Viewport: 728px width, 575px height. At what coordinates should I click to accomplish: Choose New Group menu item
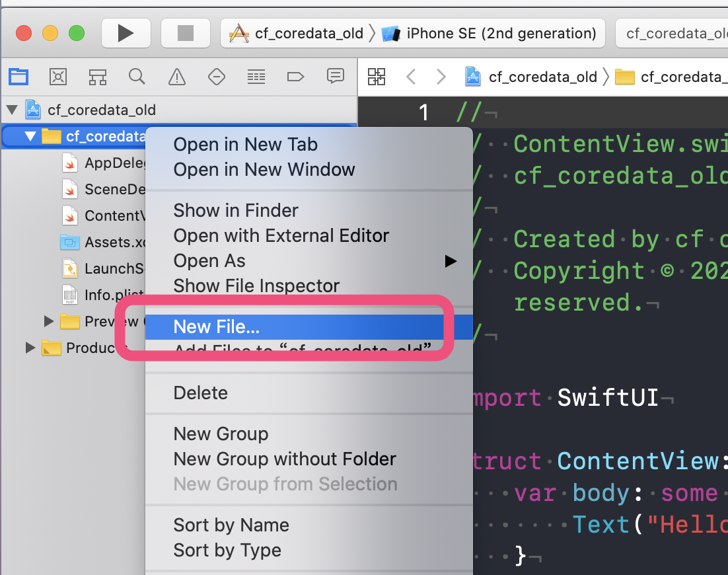pyautogui.click(x=309, y=434)
